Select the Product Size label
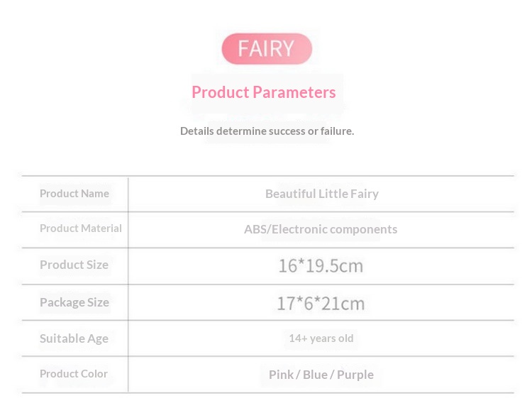The image size is (532, 408). pos(74,265)
